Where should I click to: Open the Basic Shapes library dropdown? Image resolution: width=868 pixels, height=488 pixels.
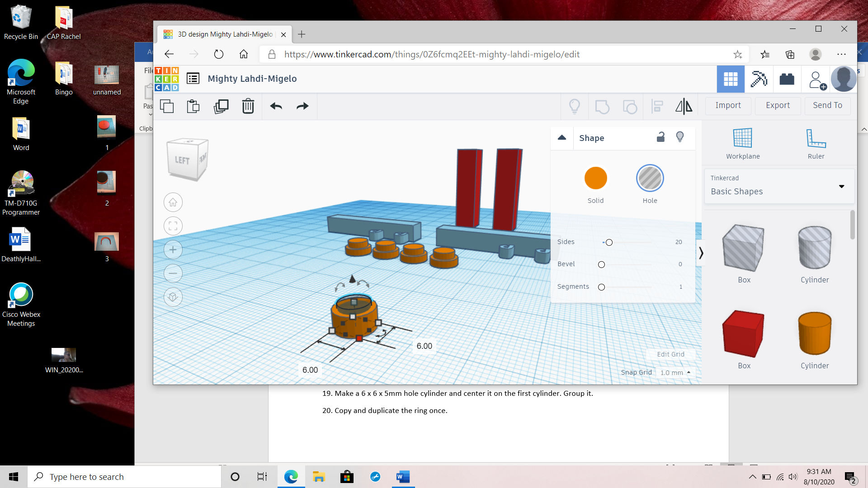tap(779, 186)
